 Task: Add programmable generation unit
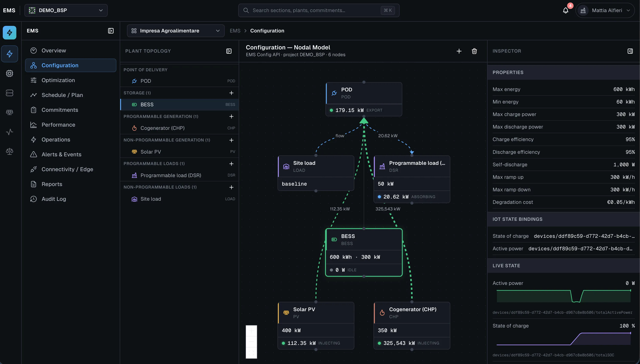[x=231, y=116]
